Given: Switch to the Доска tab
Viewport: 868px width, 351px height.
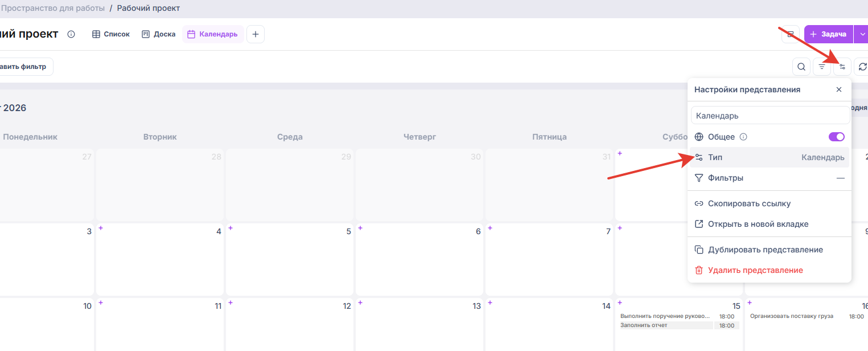Looking at the screenshot, I should [159, 34].
